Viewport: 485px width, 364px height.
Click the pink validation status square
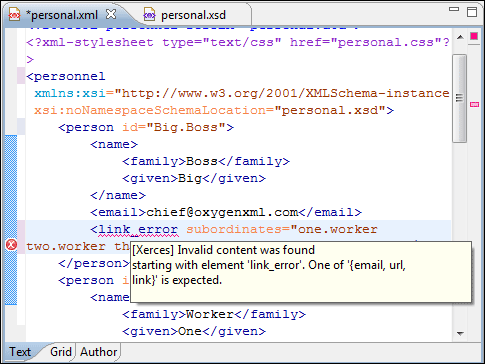click(474, 36)
